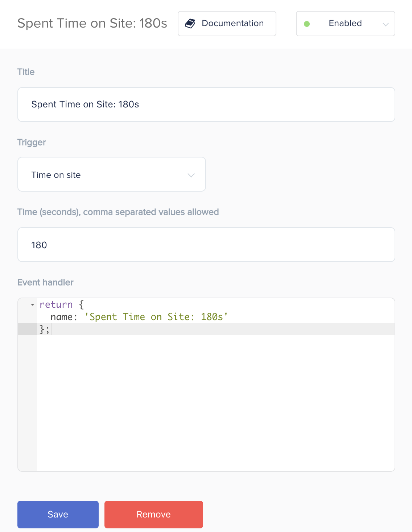Click the code editor line gutter
Image resolution: width=412 pixels, height=532 pixels.
(x=28, y=385)
